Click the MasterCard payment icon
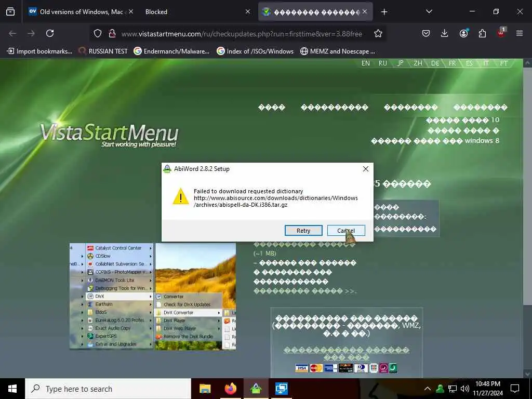The width and height of the screenshot is (532, 399). [x=316, y=368]
